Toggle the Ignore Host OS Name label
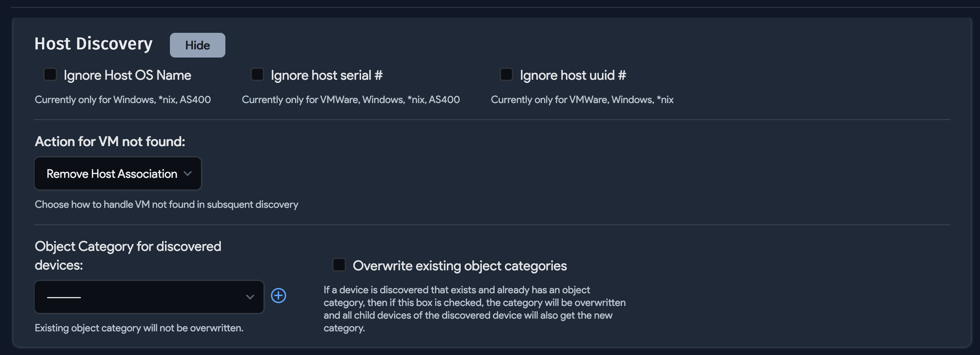980x355 pixels. (128, 75)
